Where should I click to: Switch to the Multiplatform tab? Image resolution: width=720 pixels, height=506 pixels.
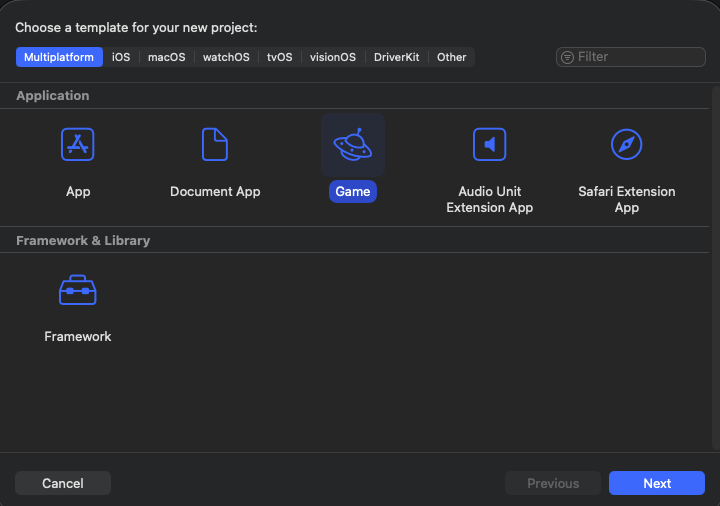59,57
